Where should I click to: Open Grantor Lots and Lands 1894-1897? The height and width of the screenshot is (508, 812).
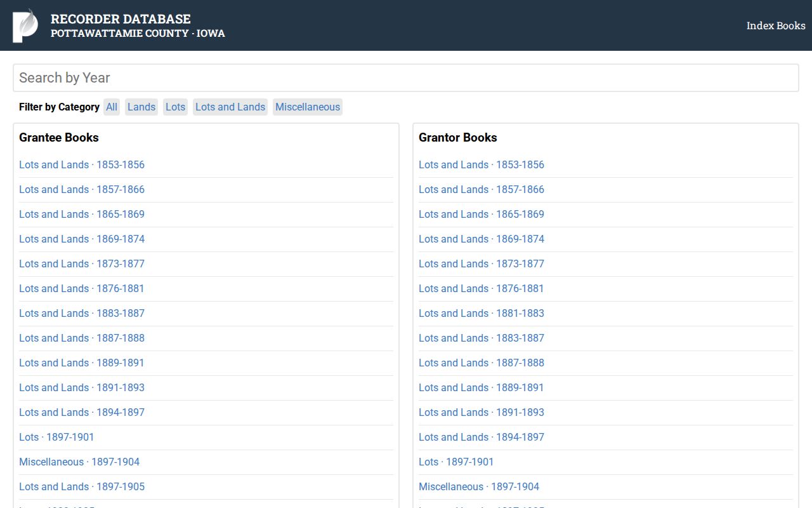(481, 437)
